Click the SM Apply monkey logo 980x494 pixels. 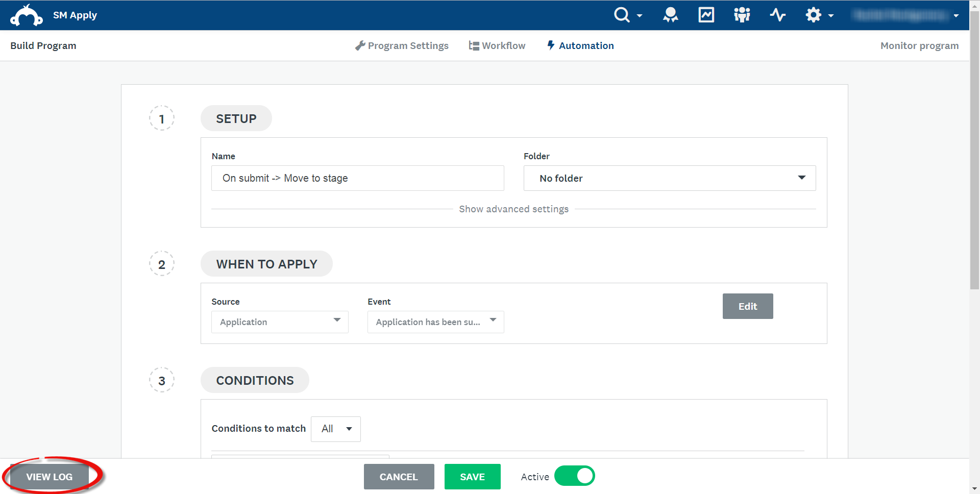point(26,15)
